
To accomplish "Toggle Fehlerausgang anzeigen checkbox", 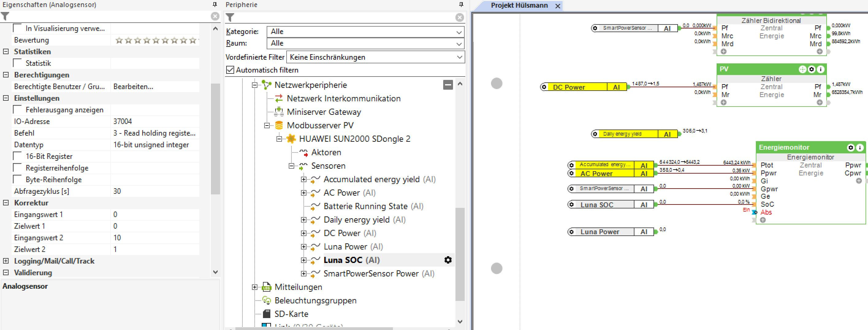I will click(x=17, y=109).
